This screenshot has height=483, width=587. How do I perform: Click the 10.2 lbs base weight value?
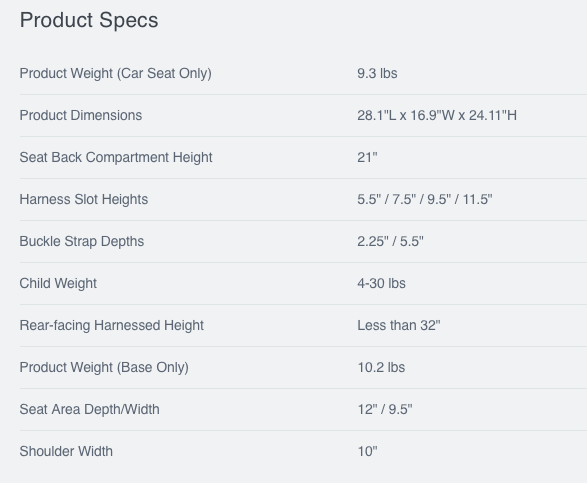[x=381, y=367]
